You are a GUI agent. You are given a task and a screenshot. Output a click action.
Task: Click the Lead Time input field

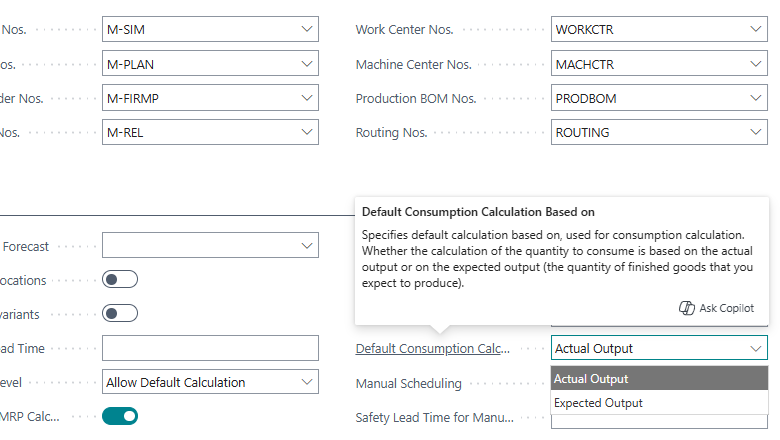pyautogui.click(x=210, y=348)
